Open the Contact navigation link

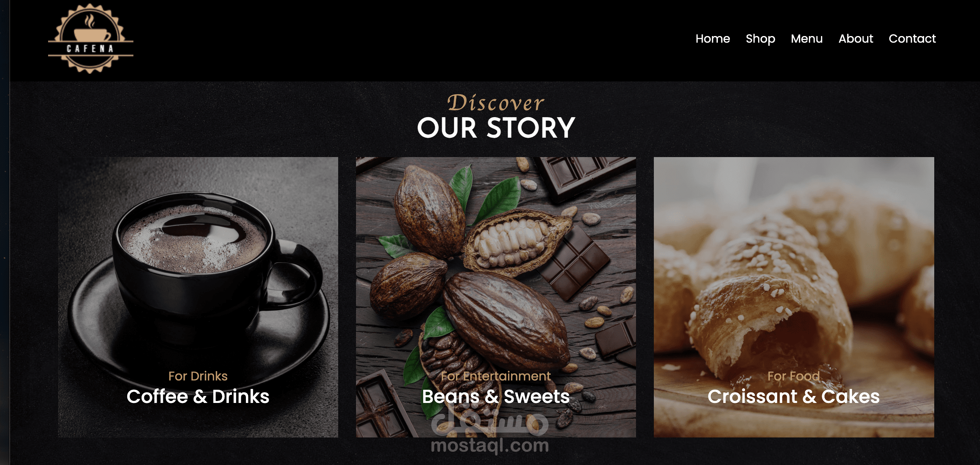tap(912, 39)
